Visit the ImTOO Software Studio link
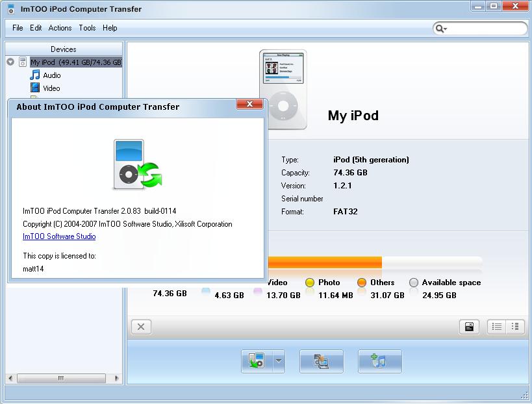The image size is (532, 404). (x=59, y=236)
